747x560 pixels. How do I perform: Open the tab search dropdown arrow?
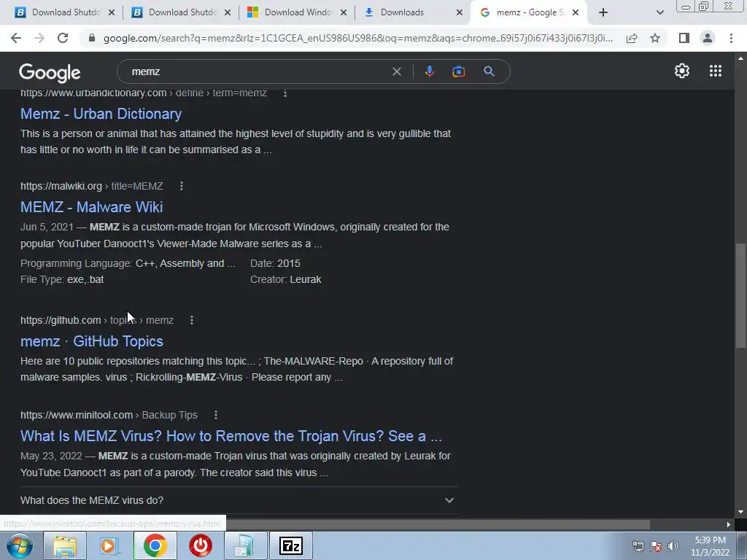pos(659,12)
